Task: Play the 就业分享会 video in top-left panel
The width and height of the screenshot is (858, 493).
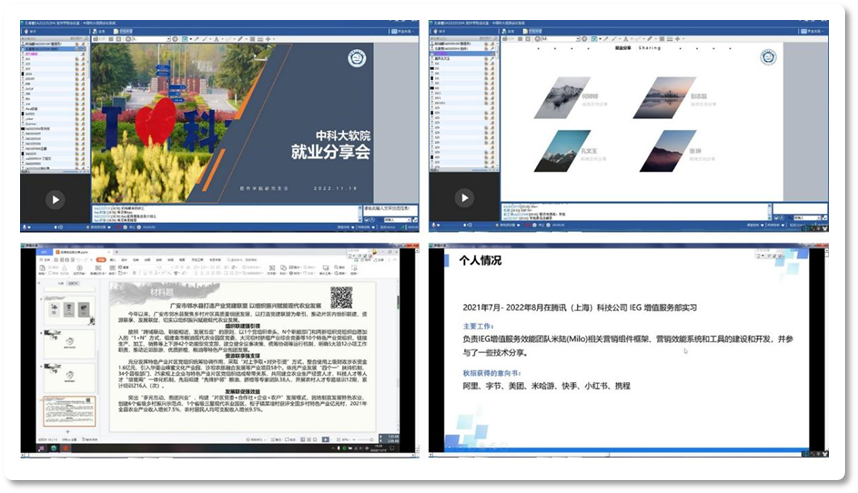Action: click(x=55, y=199)
